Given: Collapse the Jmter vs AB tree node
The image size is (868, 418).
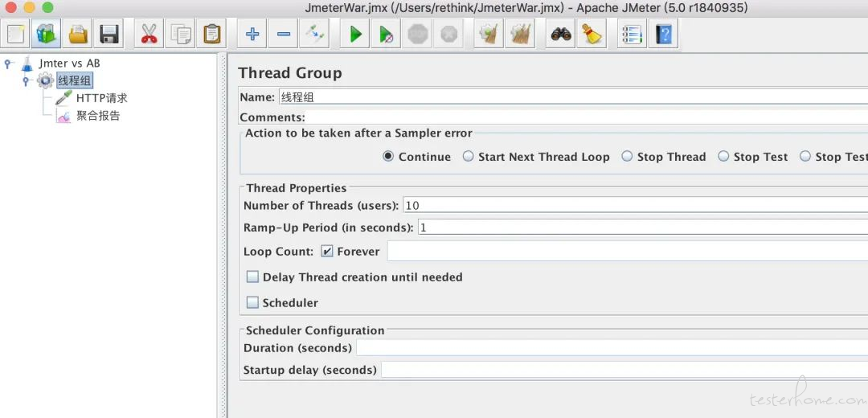Looking at the screenshot, I should point(7,64).
